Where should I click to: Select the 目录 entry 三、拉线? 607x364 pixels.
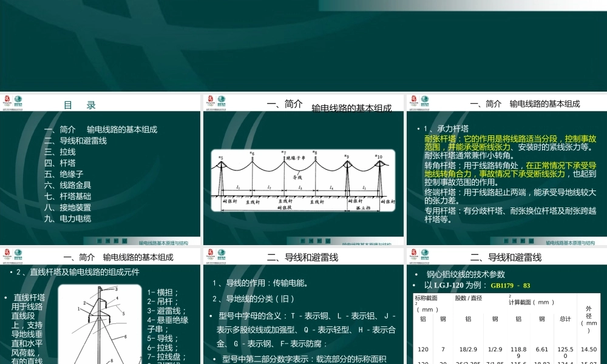[x=61, y=152]
